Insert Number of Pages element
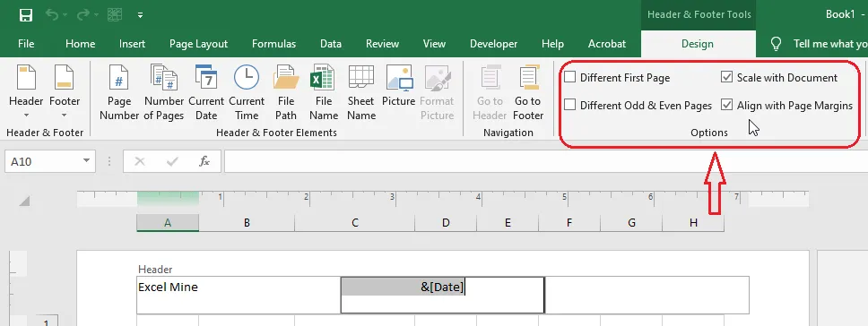Viewport: 868px width, 326px height. 164,93
